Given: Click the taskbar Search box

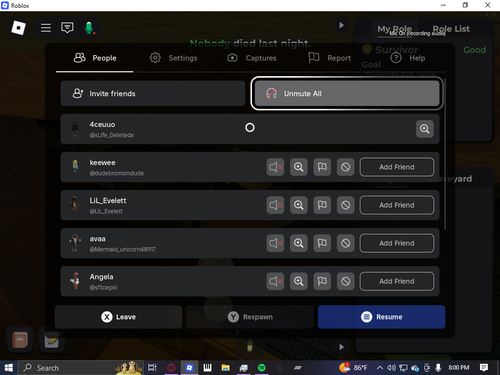Looking at the screenshot, I should click(80, 368).
